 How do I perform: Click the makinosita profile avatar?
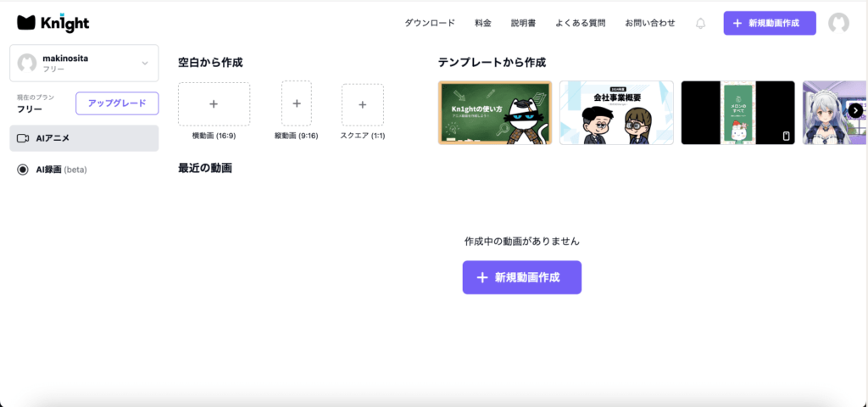27,63
